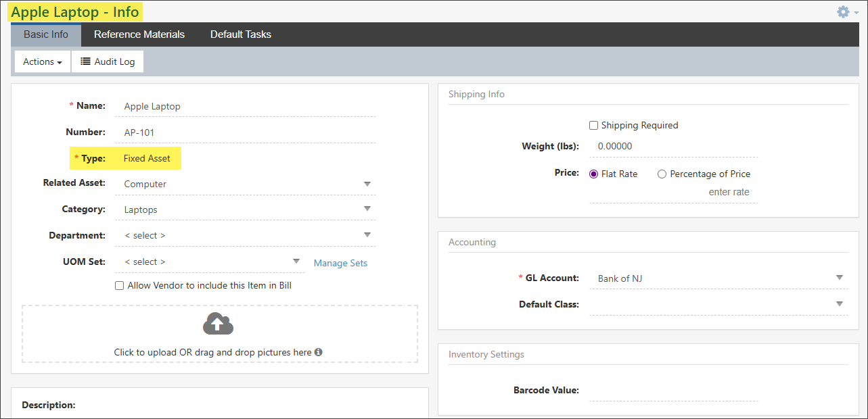
Task: Open the settings gear menu
Action: tap(846, 12)
